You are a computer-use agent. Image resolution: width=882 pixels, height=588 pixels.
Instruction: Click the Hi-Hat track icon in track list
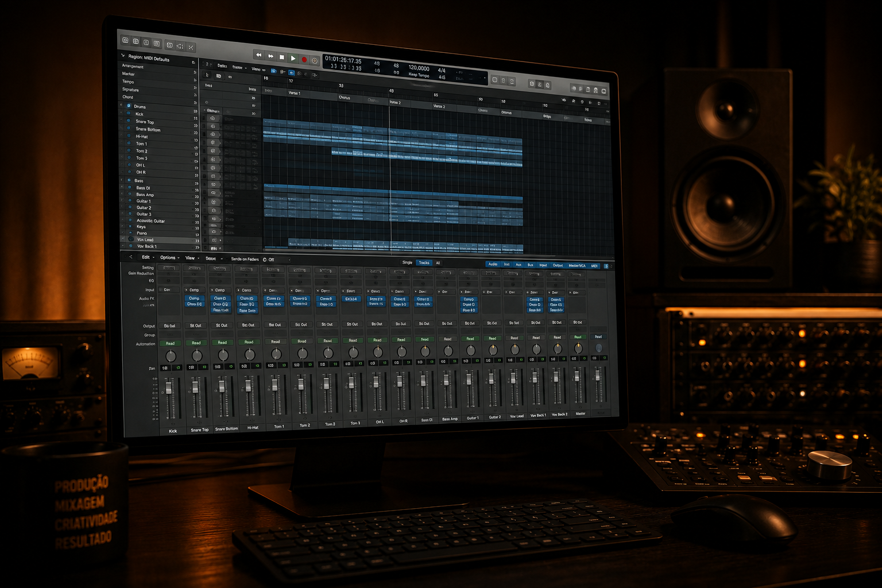[x=129, y=136]
